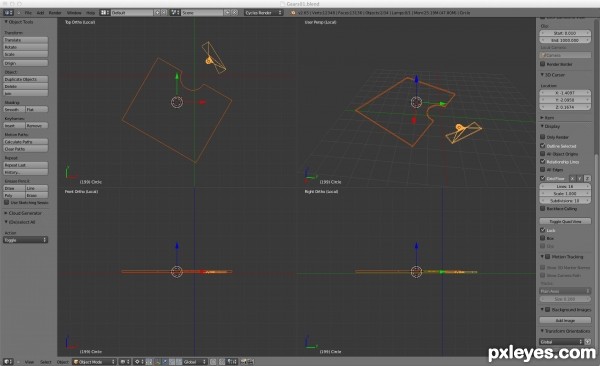Viewport: 600px width, 366px height.
Task: Open the Add menu
Action: point(40,13)
